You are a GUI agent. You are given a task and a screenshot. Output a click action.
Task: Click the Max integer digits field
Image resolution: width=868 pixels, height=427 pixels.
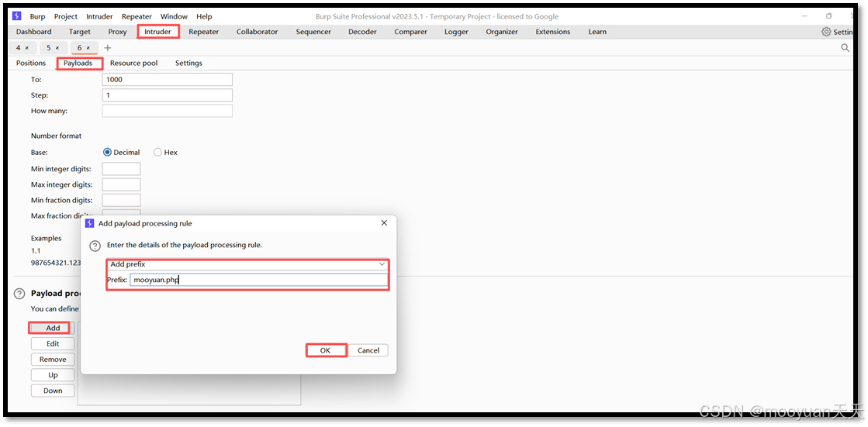coord(121,184)
